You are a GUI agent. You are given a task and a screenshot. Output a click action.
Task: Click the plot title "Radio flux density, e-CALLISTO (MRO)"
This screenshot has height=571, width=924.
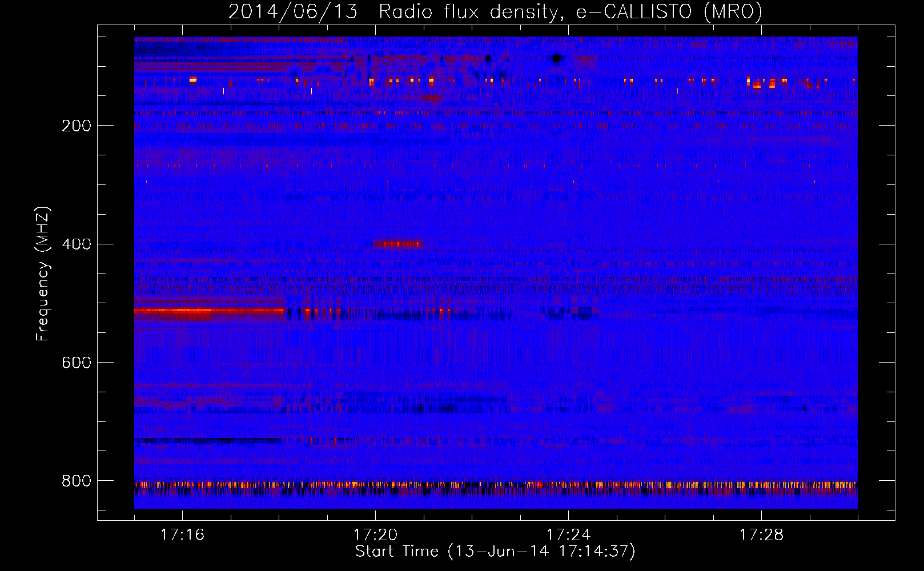(571, 11)
